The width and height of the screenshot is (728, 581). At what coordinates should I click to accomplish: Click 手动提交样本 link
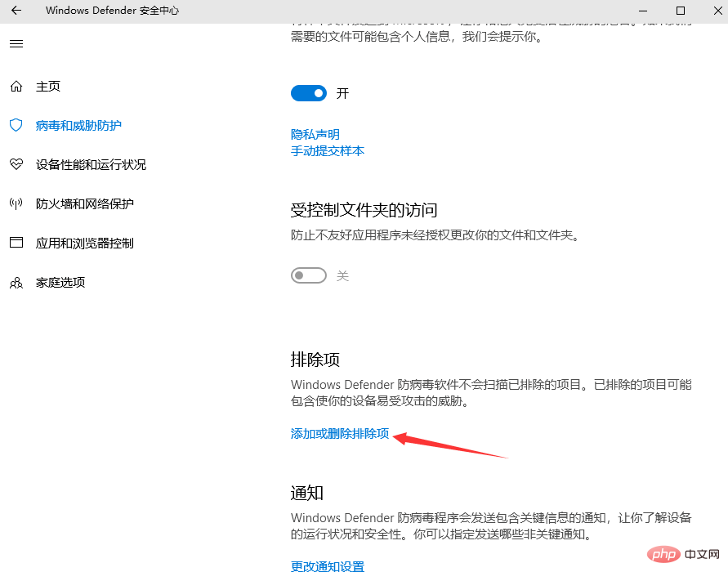(328, 151)
